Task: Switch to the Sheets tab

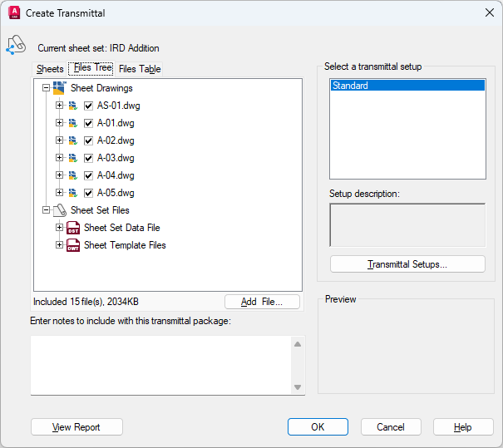Action: point(50,69)
